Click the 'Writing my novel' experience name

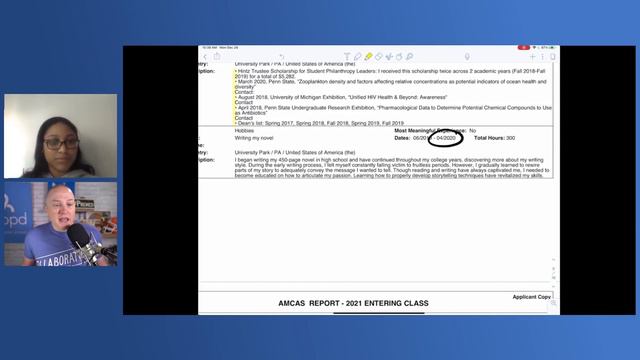[x=254, y=138]
